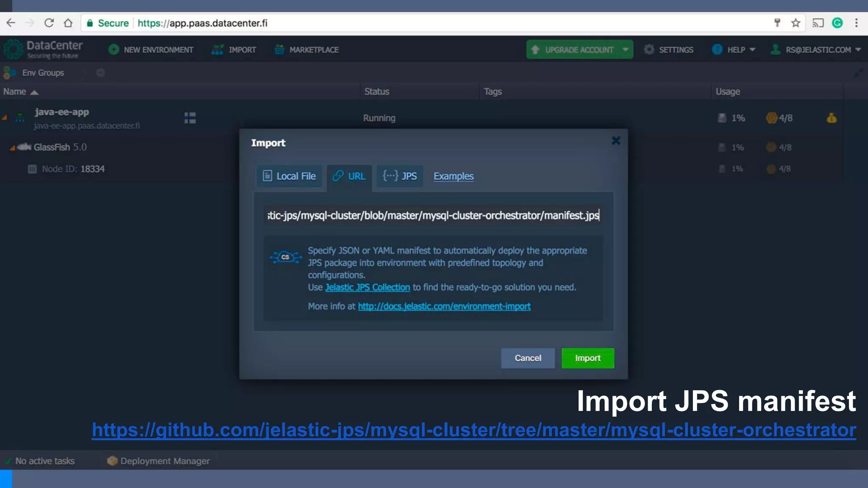
Task: Click the Running status text
Action: tap(379, 118)
